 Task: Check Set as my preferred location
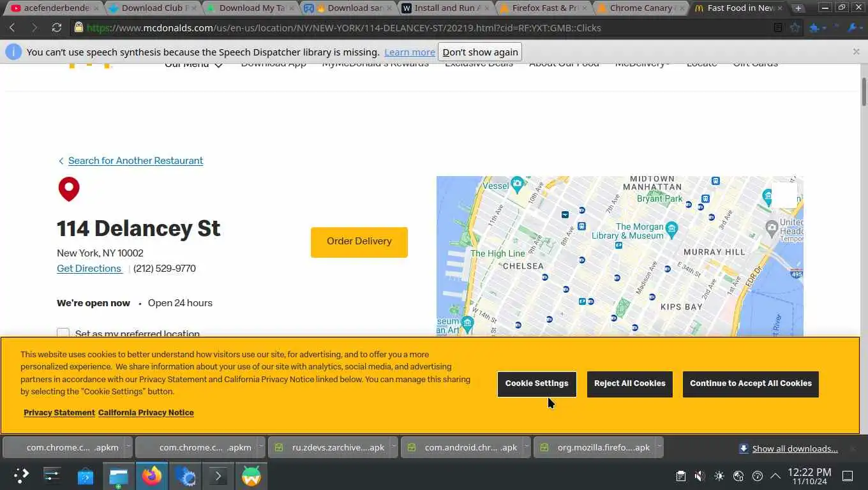(x=63, y=333)
